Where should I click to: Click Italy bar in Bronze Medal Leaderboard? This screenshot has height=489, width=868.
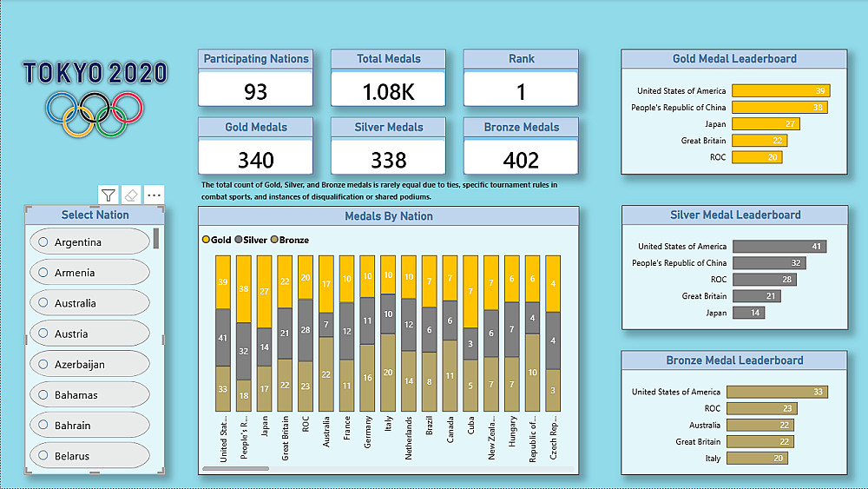[757, 458]
